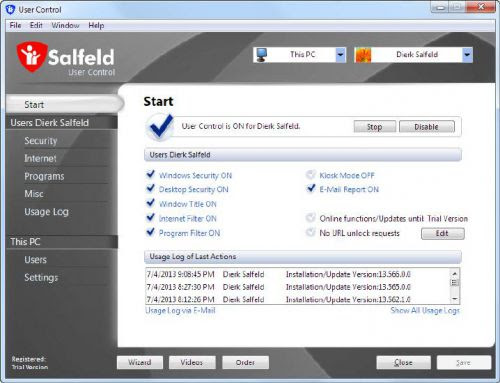Screen dimensions: 500x383
Task: Open Security section in sidebar
Action: pyautogui.click(x=41, y=141)
